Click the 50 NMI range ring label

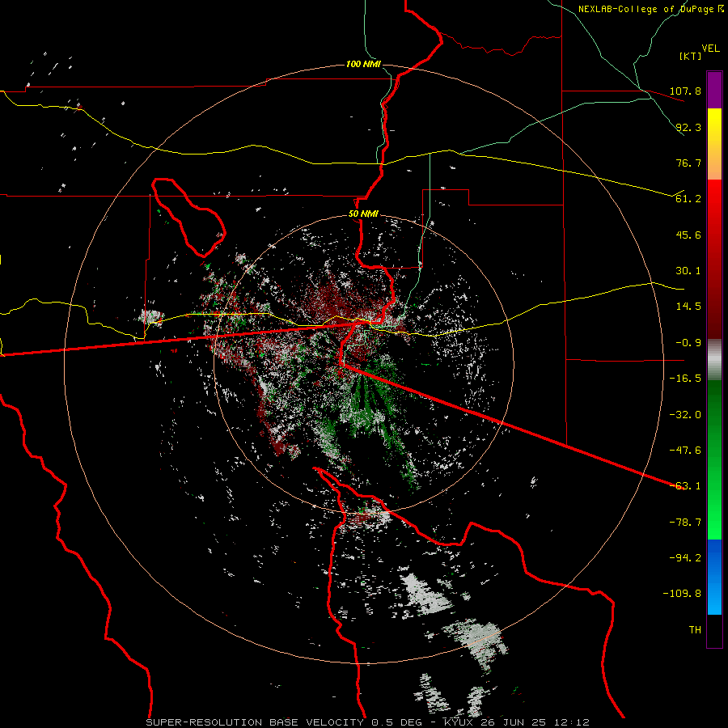click(363, 214)
